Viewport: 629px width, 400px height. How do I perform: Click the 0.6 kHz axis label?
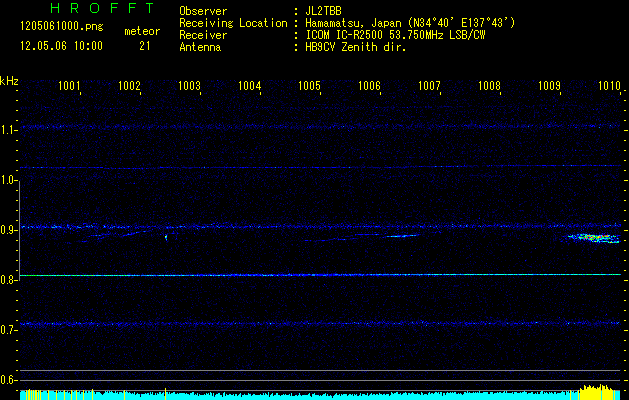coord(9,380)
